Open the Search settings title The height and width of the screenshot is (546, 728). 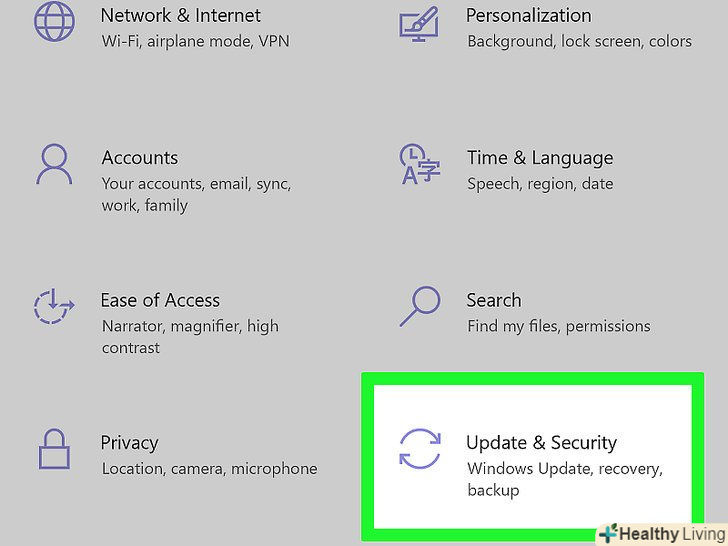[494, 300]
